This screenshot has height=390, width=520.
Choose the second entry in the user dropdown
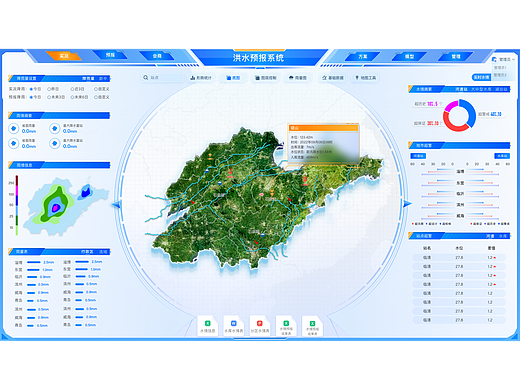point(500,75)
